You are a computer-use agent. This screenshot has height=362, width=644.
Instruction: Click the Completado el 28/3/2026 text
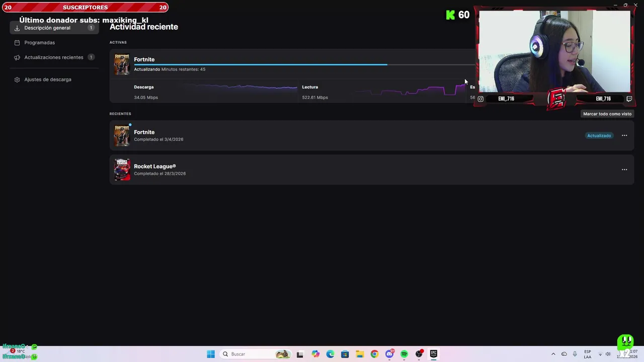159,173
